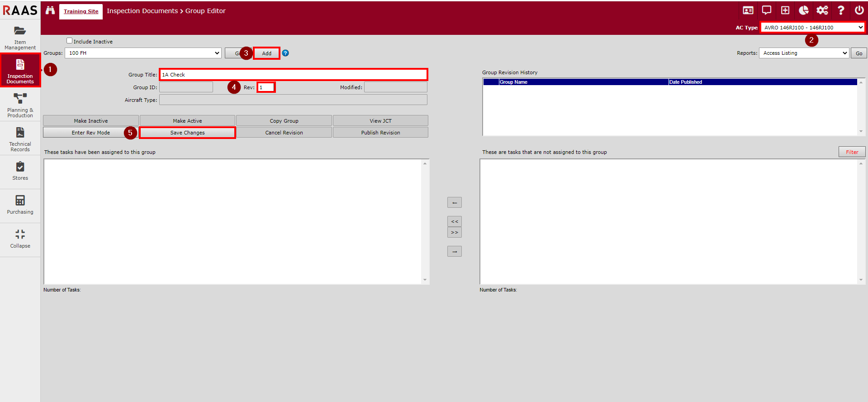Screen dimensions: 868x402
Task: Click the Group Title input field
Action: click(x=293, y=75)
